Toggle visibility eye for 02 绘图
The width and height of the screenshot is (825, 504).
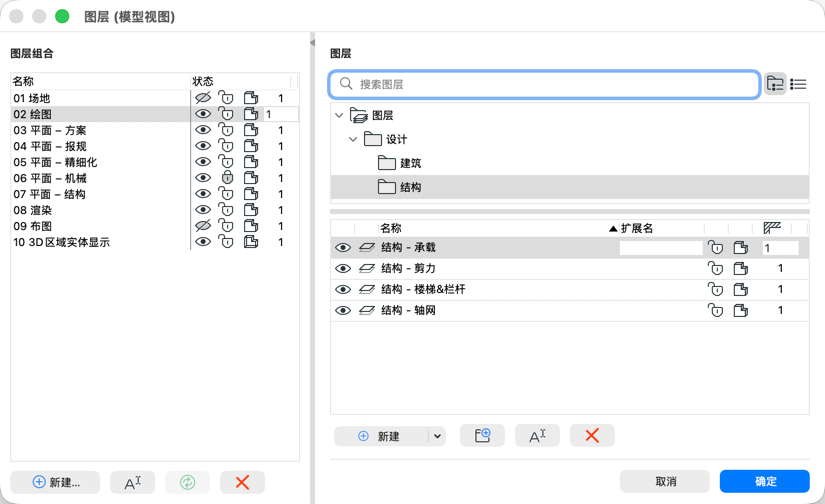(x=203, y=114)
